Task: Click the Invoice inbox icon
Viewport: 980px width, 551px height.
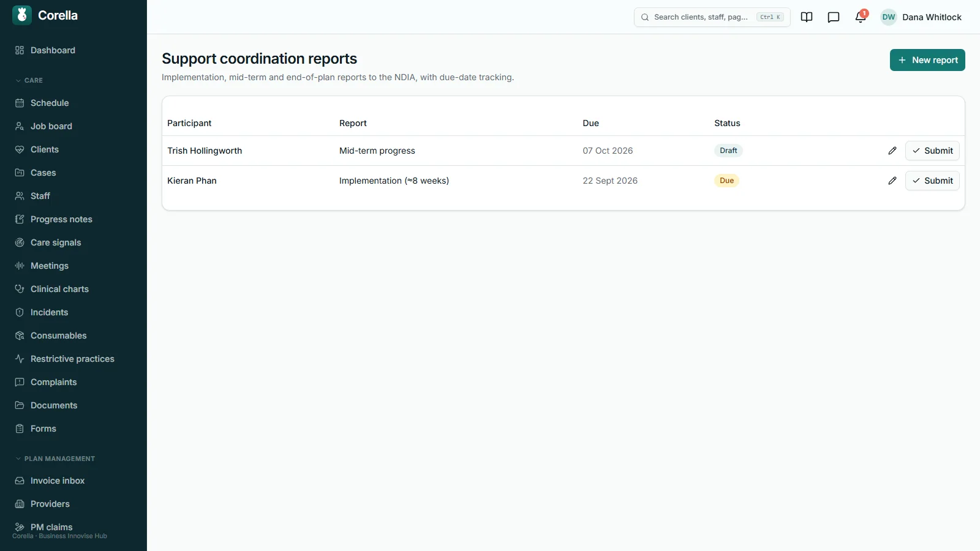Action: pyautogui.click(x=20, y=481)
